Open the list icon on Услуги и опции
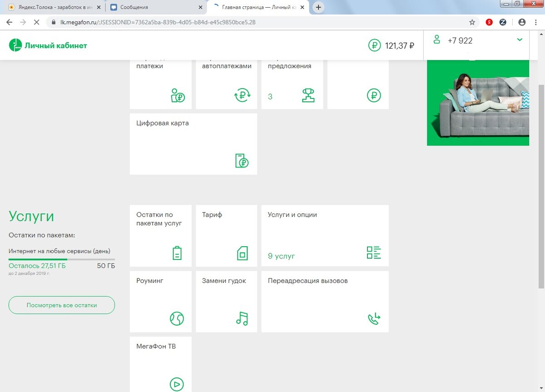 point(374,253)
